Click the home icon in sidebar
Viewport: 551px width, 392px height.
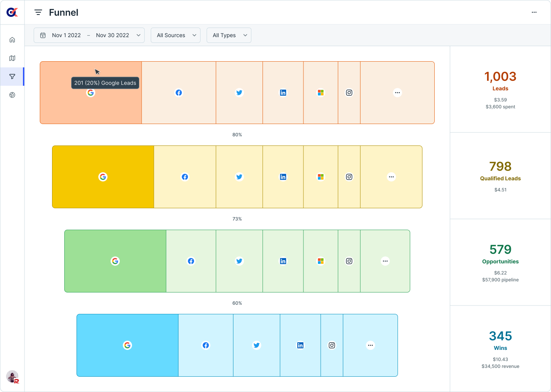pos(12,40)
